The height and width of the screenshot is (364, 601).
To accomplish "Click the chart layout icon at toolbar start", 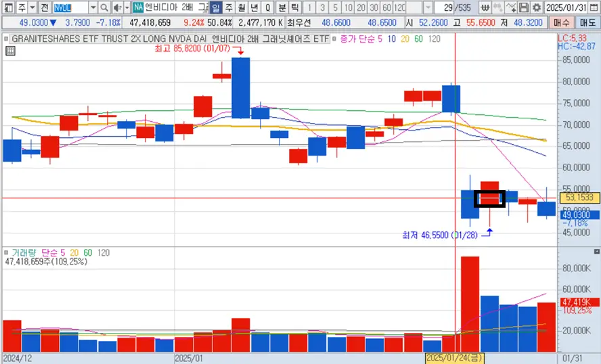I will [x=8, y=7].
